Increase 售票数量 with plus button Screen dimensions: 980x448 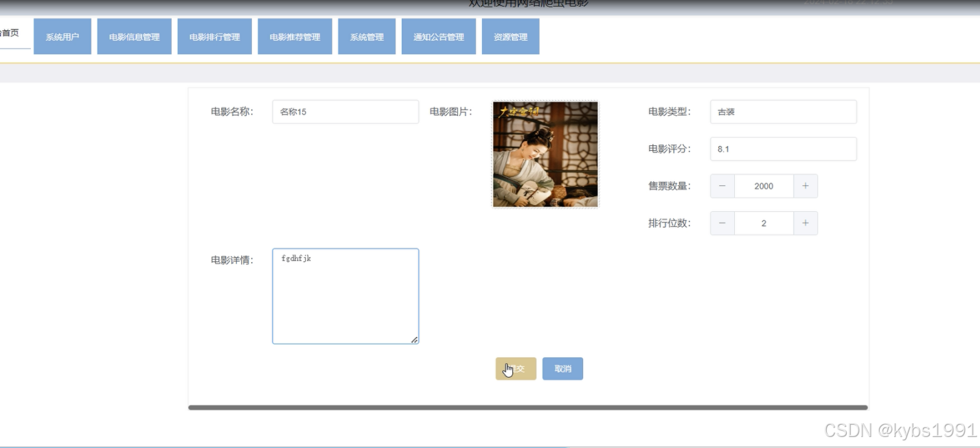pos(806,186)
